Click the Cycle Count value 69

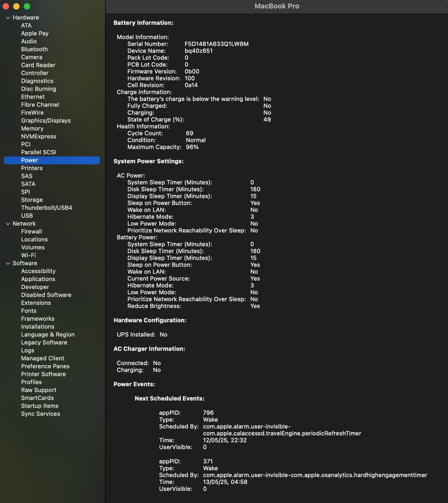tap(190, 133)
